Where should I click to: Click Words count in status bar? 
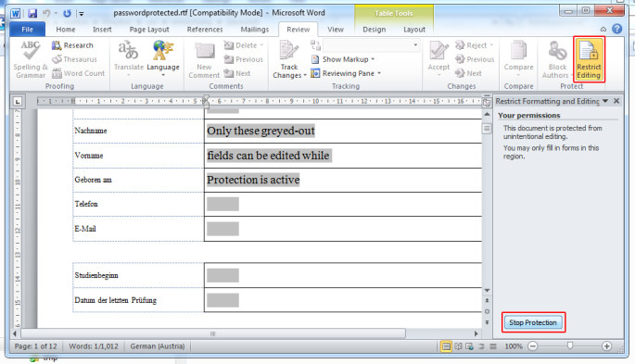click(94, 346)
